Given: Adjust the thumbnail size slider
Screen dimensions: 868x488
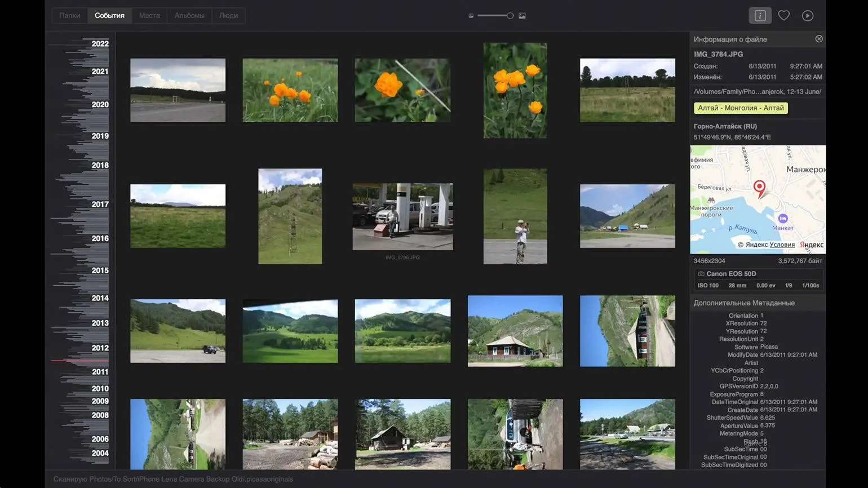Looking at the screenshot, I should click(510, 16).
